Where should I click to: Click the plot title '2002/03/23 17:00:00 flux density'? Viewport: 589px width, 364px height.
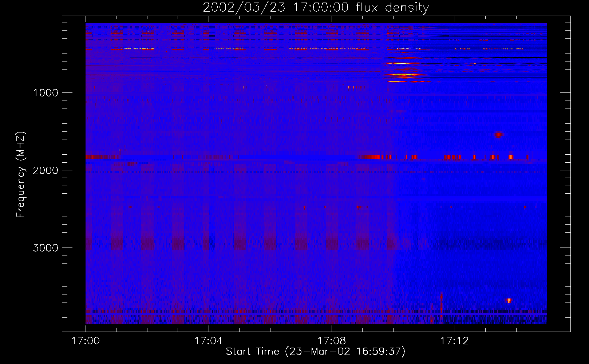[x=316, y=8]
